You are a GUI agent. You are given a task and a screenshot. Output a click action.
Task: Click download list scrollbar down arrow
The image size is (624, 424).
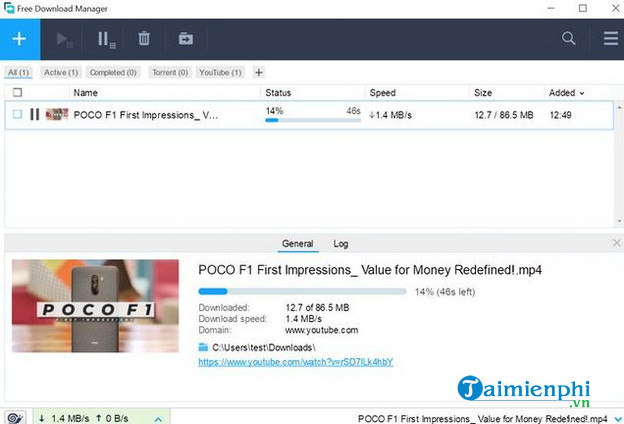click(619, 221)
